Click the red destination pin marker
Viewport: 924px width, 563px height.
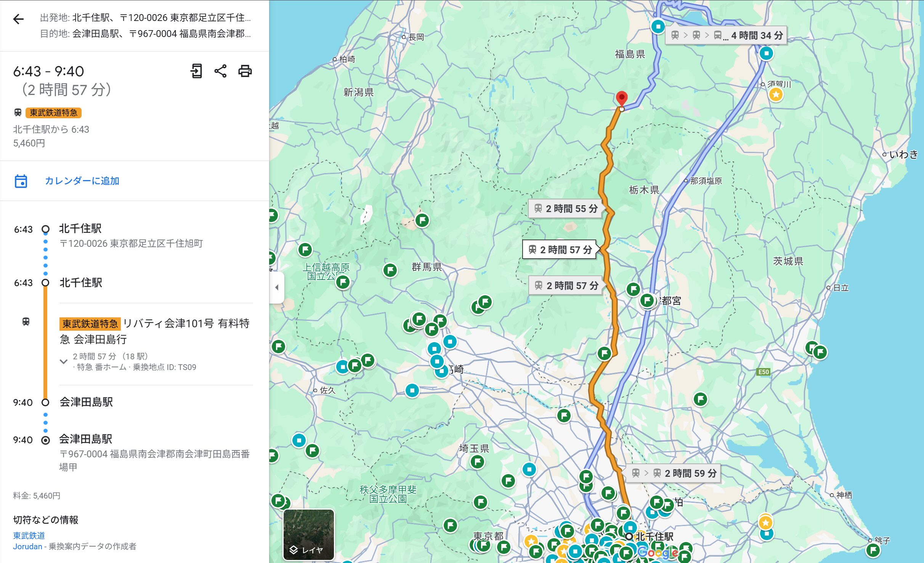tap(621, 98)
